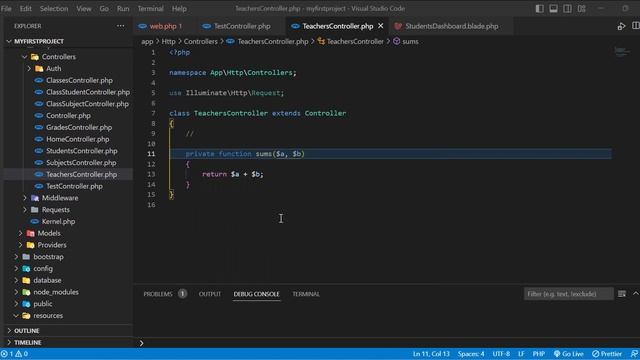Open the File menu
This screenshot has height=360, width=640.
(x=7, y=9)
